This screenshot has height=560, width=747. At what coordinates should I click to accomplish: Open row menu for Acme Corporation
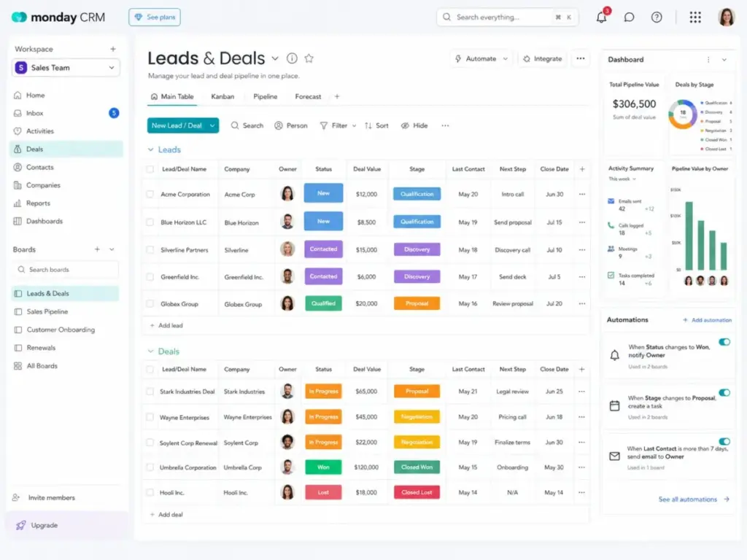click(581, 194)
